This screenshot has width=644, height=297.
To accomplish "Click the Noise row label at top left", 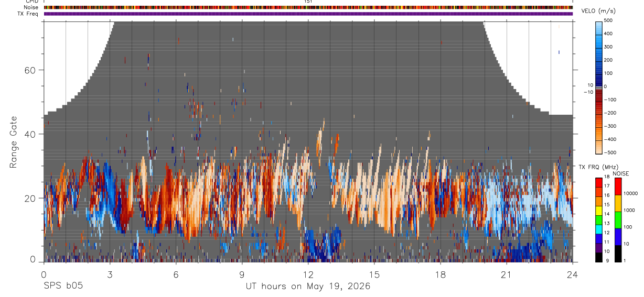I will [32, 7].
